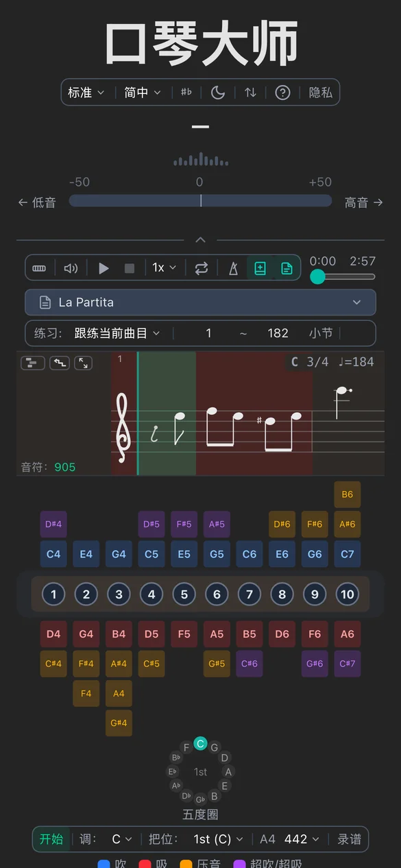Click the help question mark icon
This screenshot has width=401, height=868.
pos(282,92)
